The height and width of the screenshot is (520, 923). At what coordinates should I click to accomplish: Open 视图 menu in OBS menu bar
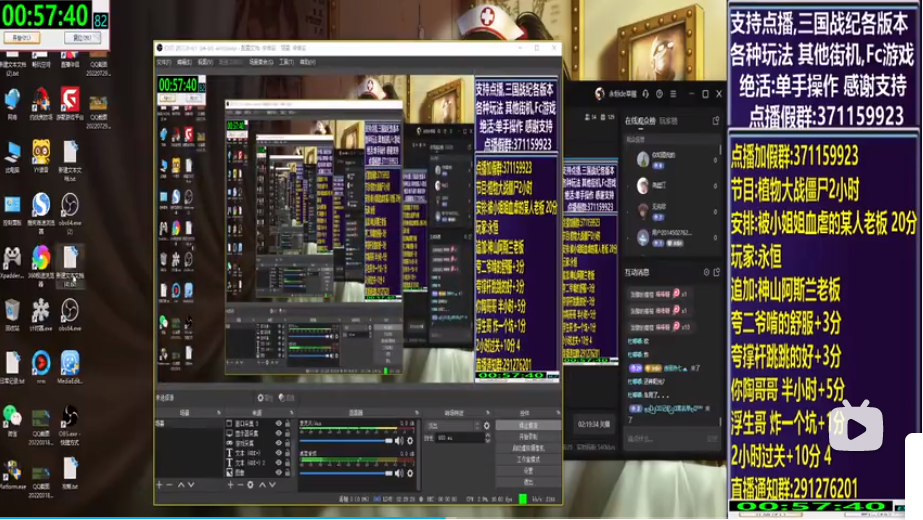pyautogui.click(x=205, y=62)
